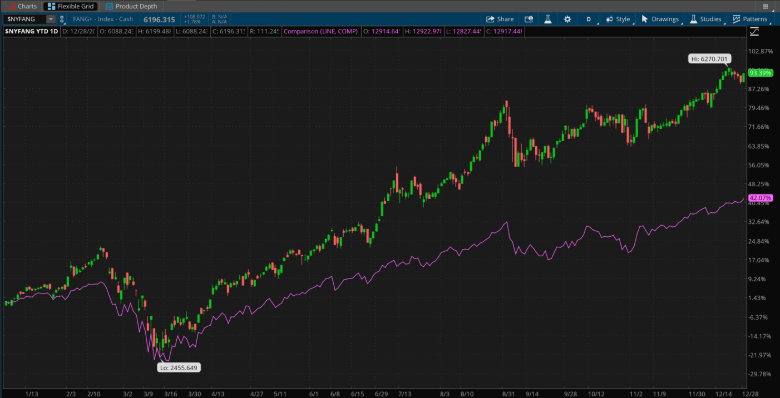The width and height of the screenshot is (780, 398).
Task: Expand the SNYFANG symbol dropdown arrow
Action: pos(50,19)
